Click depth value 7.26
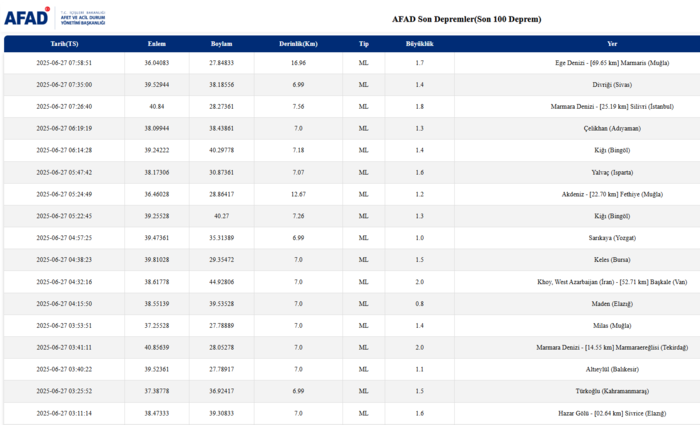 [298, 216]
